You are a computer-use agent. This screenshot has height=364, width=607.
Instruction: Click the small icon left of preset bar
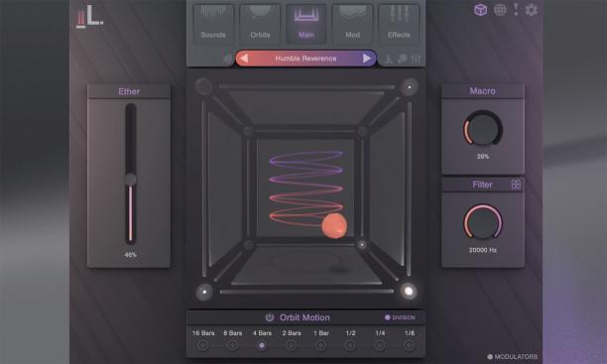click(228, 59)
